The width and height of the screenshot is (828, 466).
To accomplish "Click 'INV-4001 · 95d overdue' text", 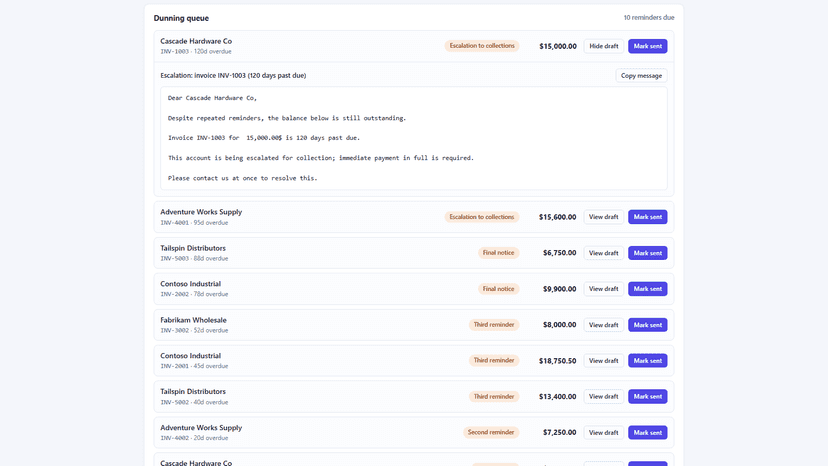I will [x=194, y=223].
